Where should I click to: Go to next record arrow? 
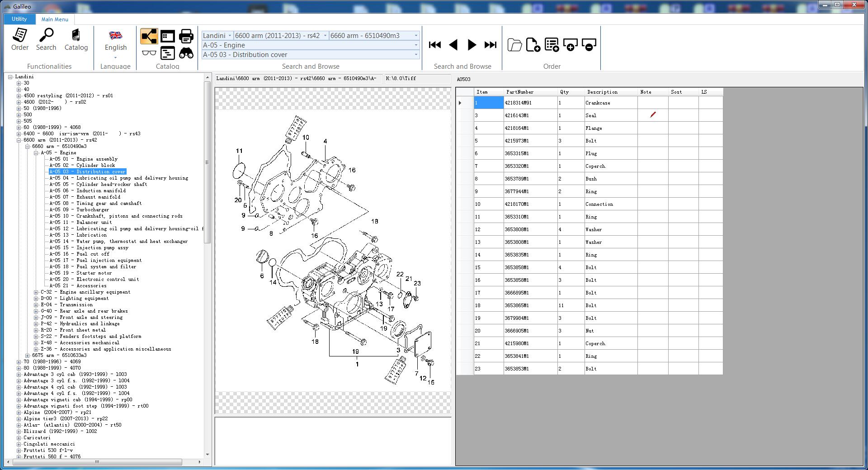coord(472,45)
